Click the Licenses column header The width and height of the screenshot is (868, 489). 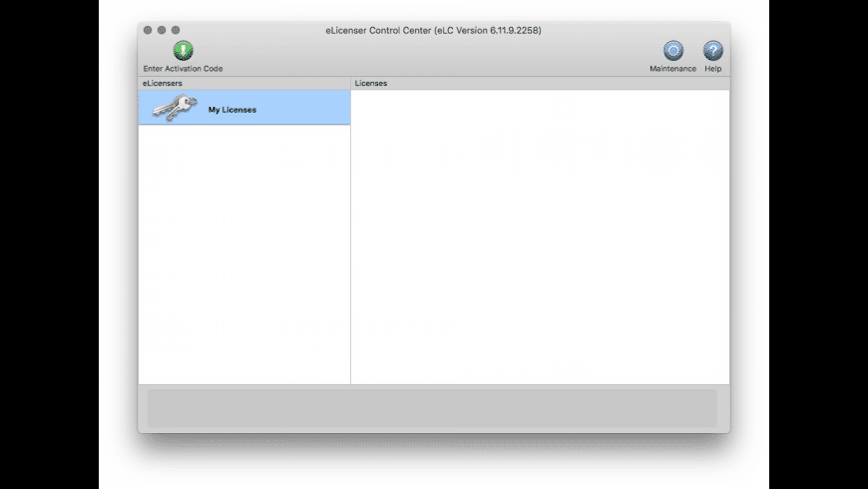point(541,83)
